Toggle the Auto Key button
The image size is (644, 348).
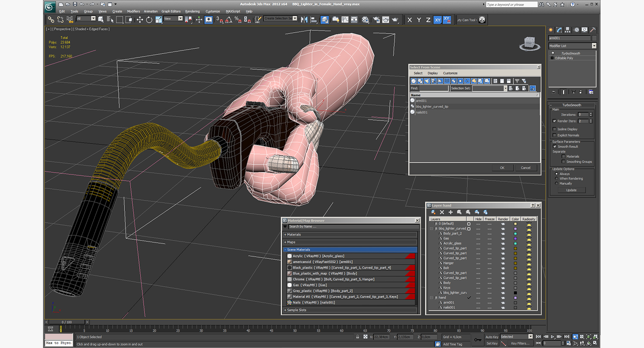click(x=492, y=337)
